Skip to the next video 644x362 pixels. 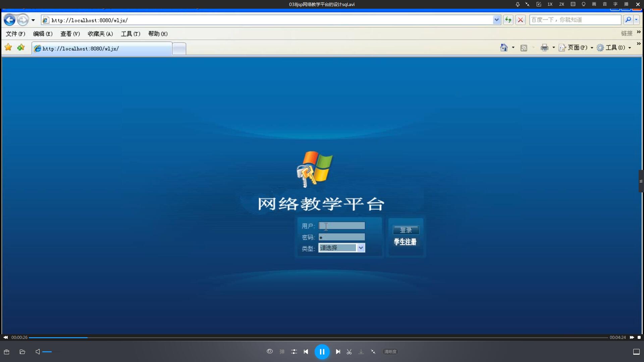point(338,352)
